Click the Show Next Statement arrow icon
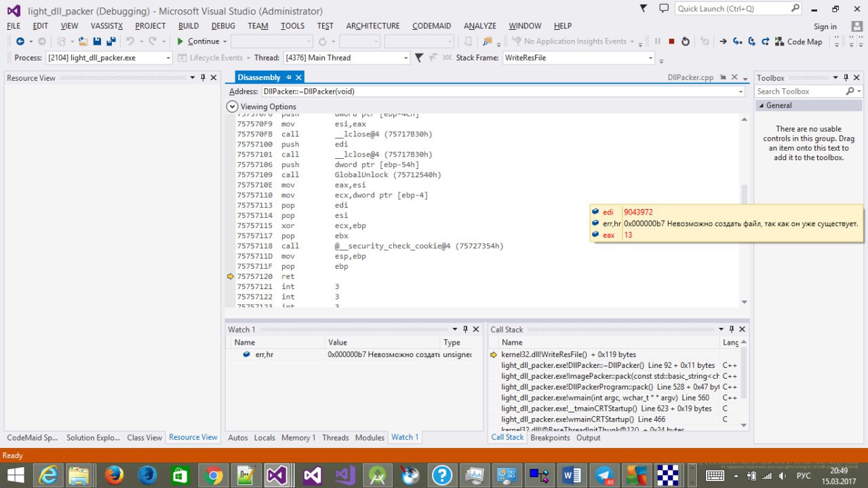The image size is (868, 488). click(724, 41)
